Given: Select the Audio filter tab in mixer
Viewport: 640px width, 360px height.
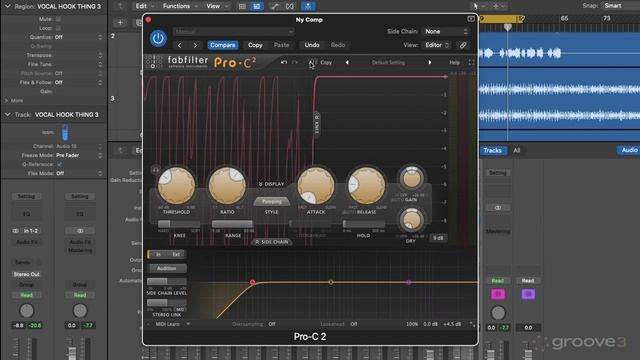Looking at the screenshot, I should (629, 150).
